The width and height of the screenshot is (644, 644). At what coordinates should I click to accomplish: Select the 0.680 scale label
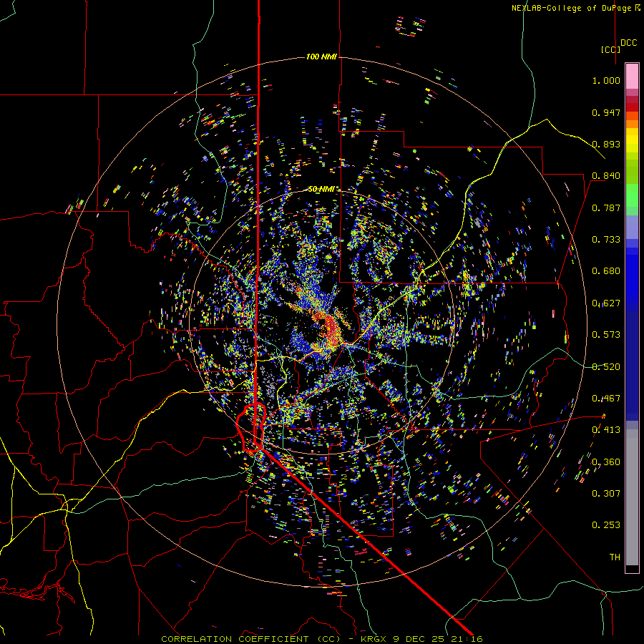[x=606, y=271]
